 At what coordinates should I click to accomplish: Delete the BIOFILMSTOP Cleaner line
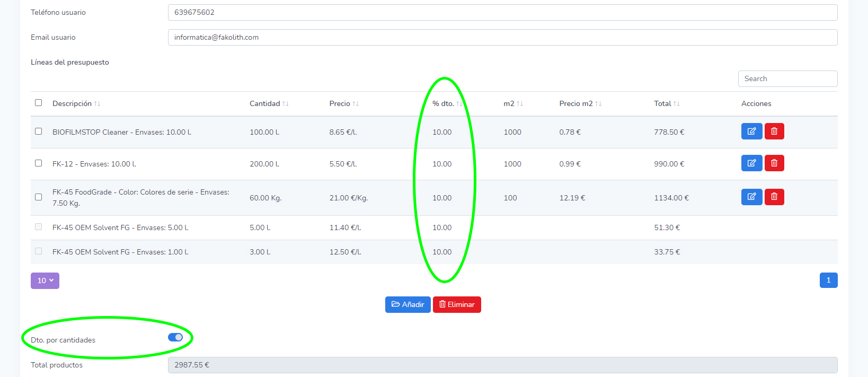[774, 131]
